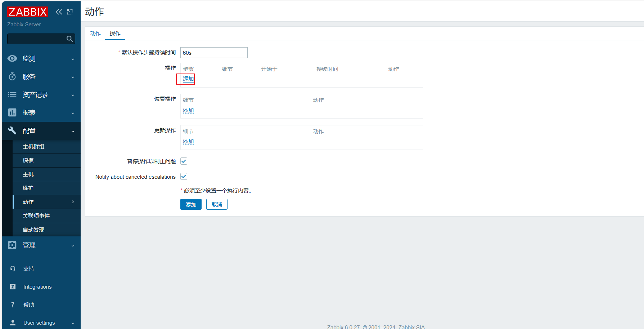Click the wrench icon for 配置
This screenshot has width=644, height=329.
click(x=12, y=130)
